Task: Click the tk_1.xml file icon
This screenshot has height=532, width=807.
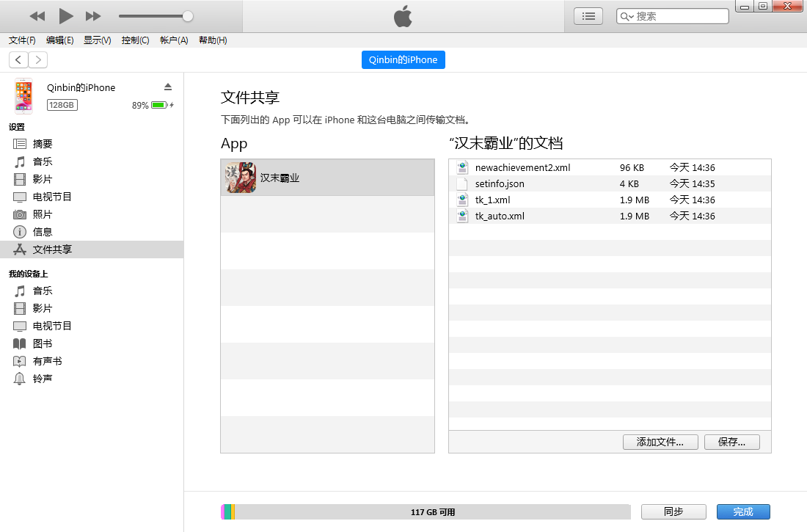Action: [x=462, y=200]
